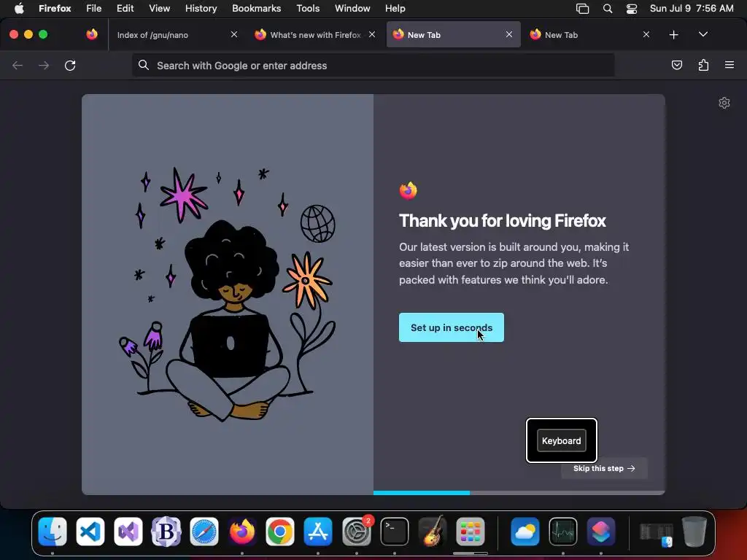The height and width of the screenshot is (560, 747).
Task: Open Activity Monitor from the Dock
Action: coord(563,532)
